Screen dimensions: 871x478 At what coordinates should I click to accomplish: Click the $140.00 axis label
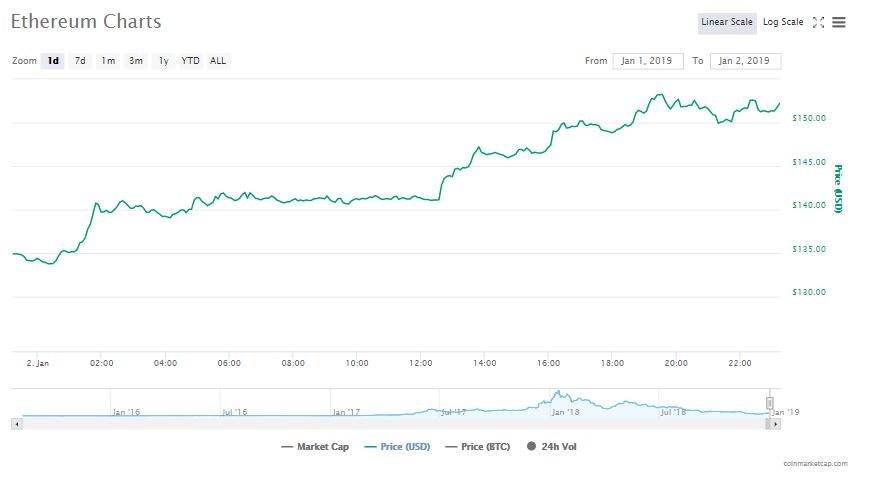809,205
